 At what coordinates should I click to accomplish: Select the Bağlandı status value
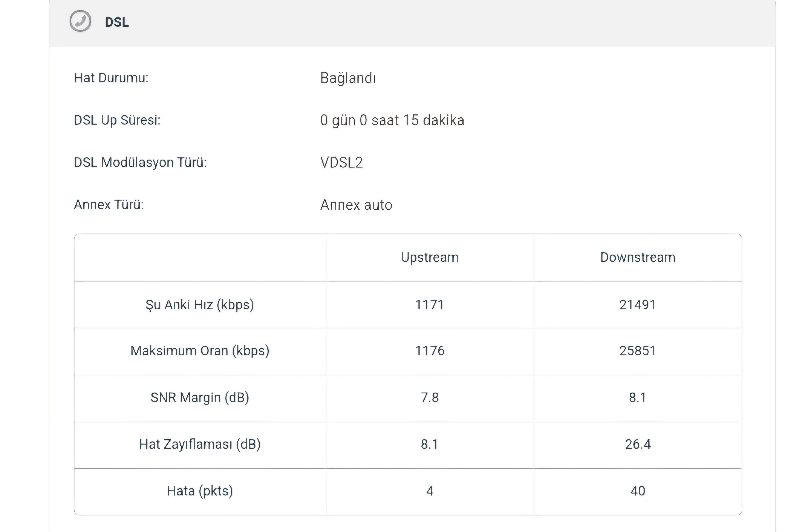[x=348, y=78]
